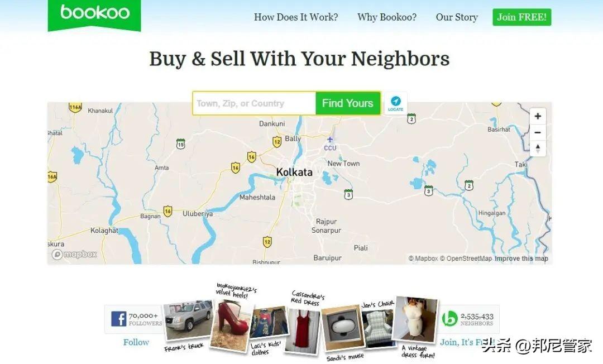Open How Does It Work? menu
603x364 pixels.
296,17
